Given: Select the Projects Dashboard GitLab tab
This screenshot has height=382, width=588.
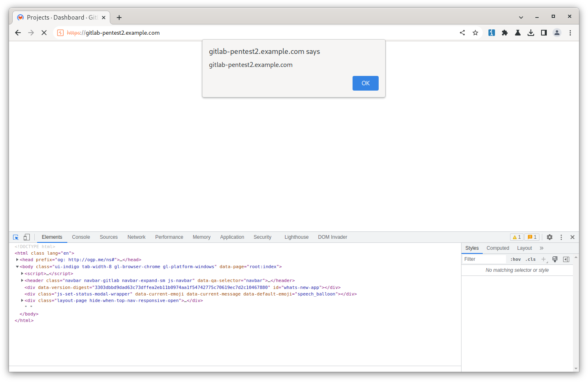Looking at the screenshot, I should [61, 18].
